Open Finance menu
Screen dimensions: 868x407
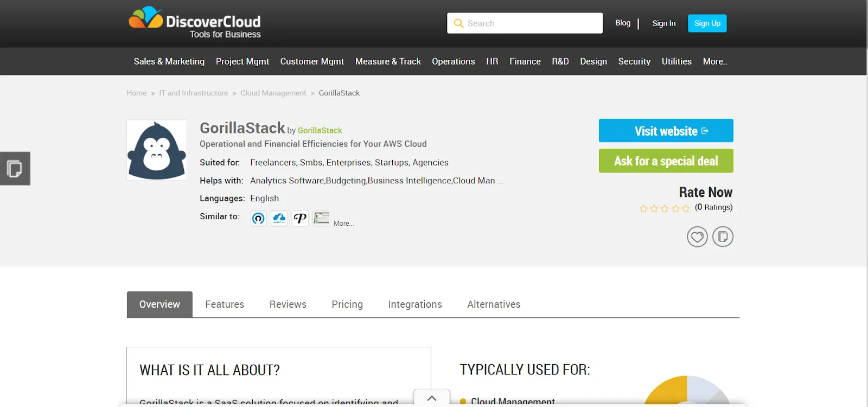(525, 61)
